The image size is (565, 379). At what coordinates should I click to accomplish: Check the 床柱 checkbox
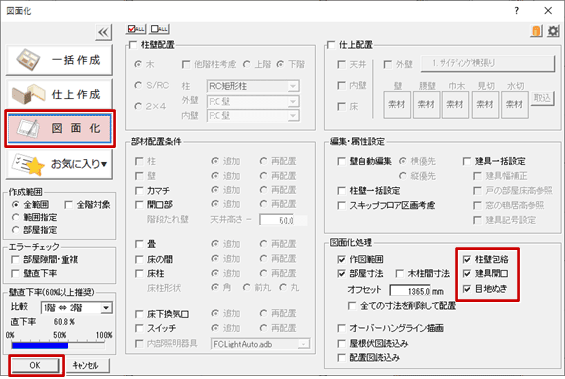(139, 273)
